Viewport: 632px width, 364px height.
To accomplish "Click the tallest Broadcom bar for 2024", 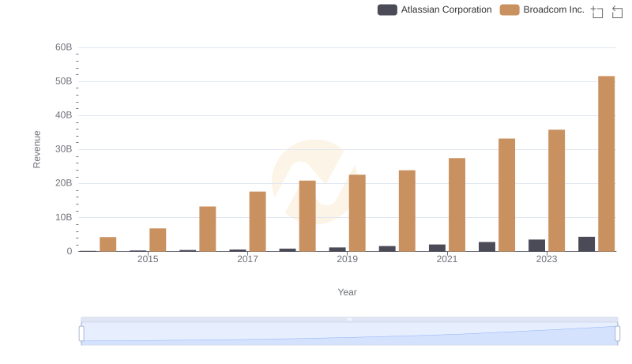I will [606, 163].
